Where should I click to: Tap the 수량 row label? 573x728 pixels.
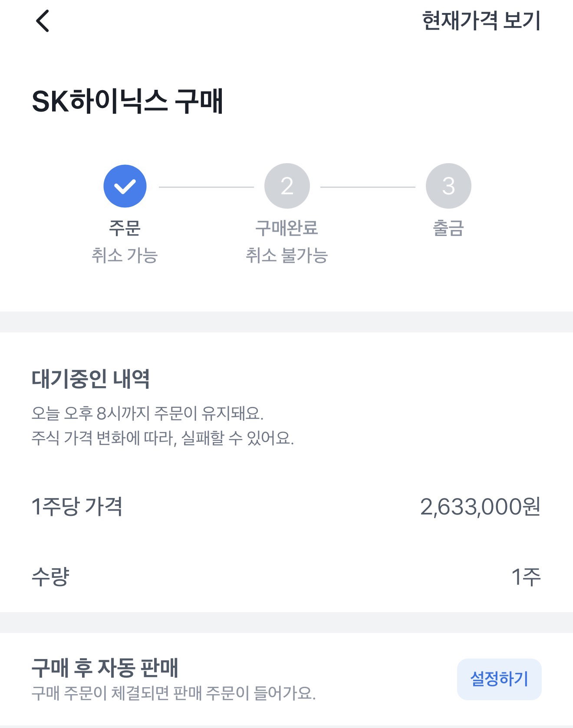tap(50, 577)
